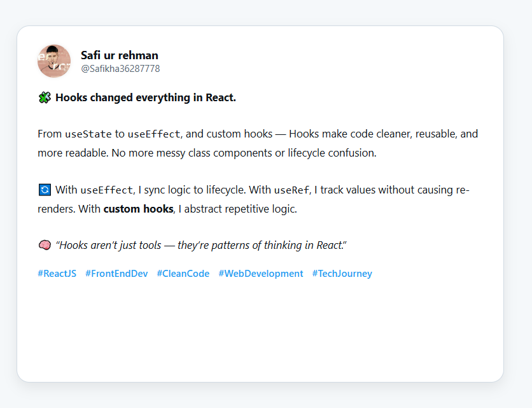Open the #FrontEndDev hashtag
This screenshot has width=532, height=408.
click(116, 274)
